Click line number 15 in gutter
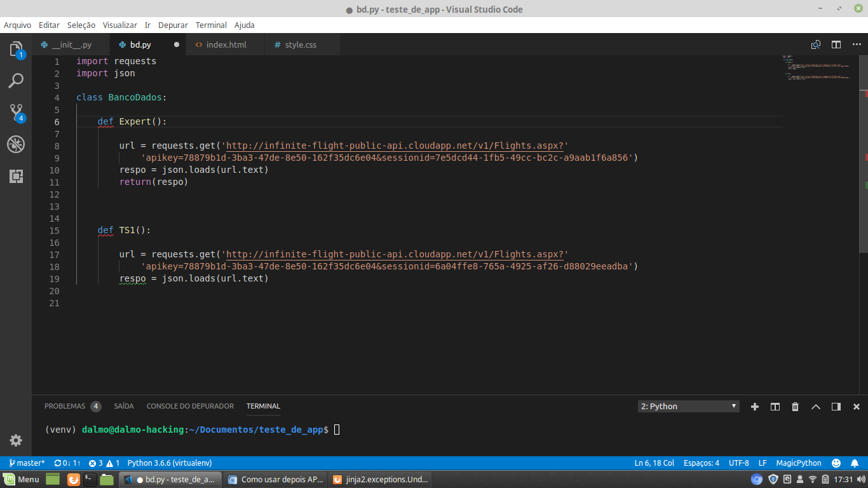Image resolution: width=868 pixels, height=488 pixels. (x=54, y=231)
